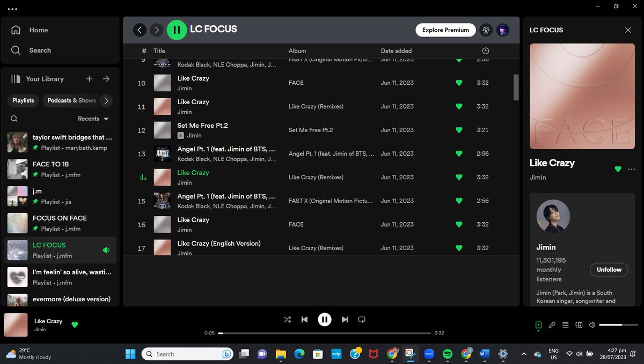644x364 pixels.
Task: Click taskbar Search box
Action: pyautogui.click(x=188, y=354)
